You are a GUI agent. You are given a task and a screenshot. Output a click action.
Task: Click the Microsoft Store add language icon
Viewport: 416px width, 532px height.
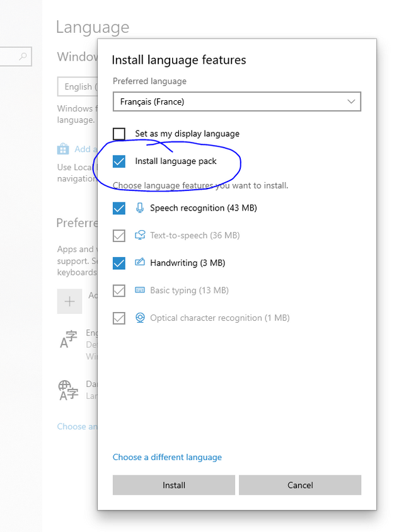(x=63, y=149)
